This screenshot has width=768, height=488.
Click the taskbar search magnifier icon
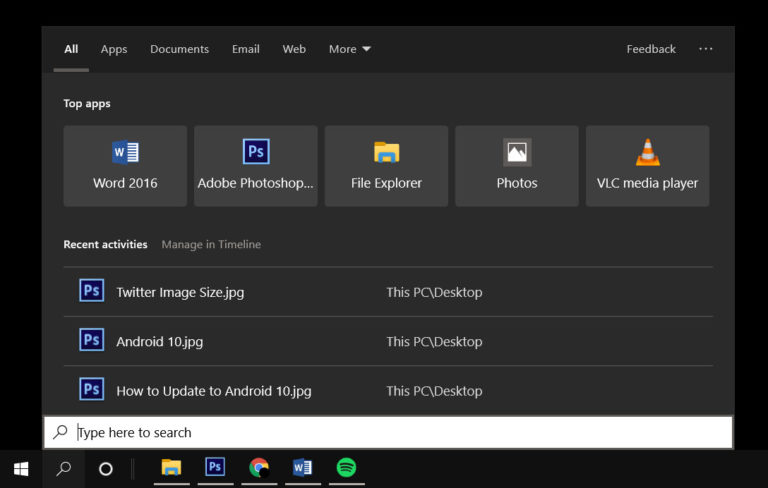(x=64, y=468)
